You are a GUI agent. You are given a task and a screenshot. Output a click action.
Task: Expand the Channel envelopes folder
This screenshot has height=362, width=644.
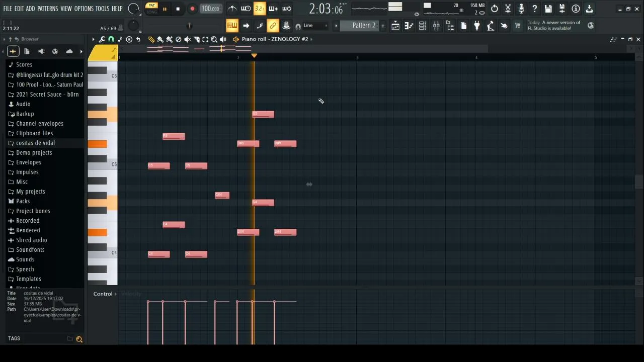point(40,124)
